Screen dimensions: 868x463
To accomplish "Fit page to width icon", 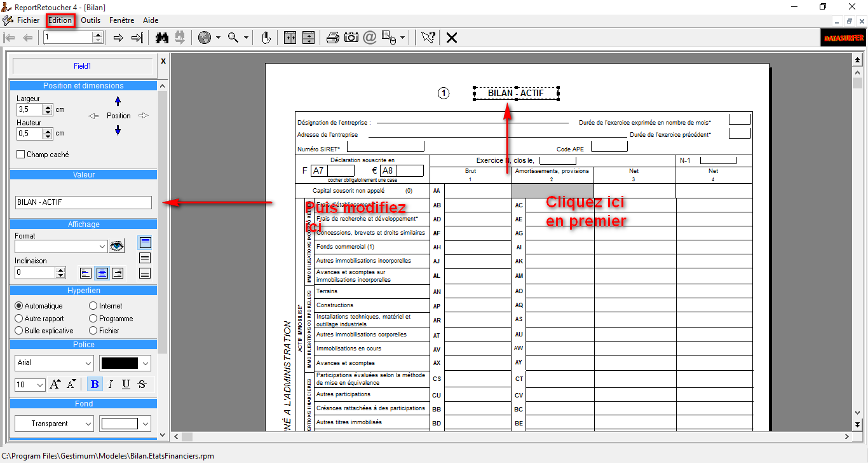I will (290, 38).
